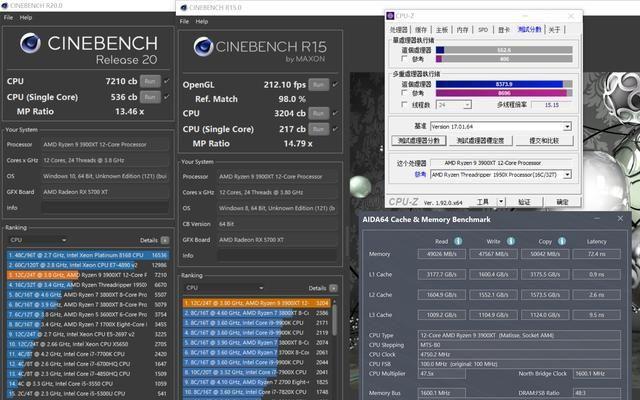The image size is (640, 400).
Task: Switch to the 内存 tab in CPU-Z
Action: pos(462,29)
